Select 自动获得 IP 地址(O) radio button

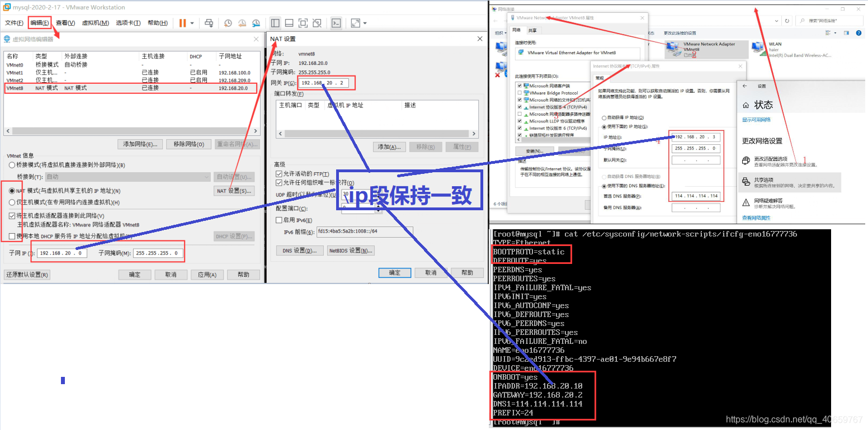click(603, 118)
